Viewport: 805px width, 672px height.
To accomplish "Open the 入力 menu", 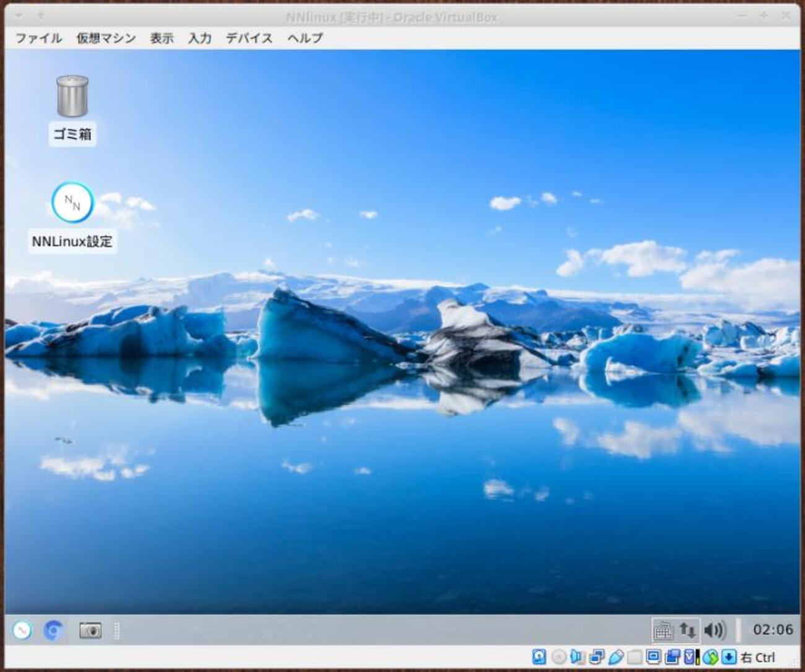I will coord(199,38).
